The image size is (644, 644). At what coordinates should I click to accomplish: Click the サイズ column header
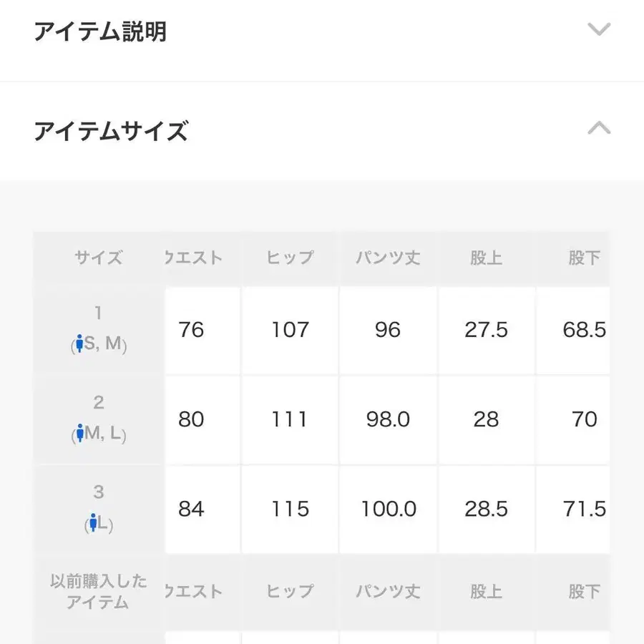(99, 258)
